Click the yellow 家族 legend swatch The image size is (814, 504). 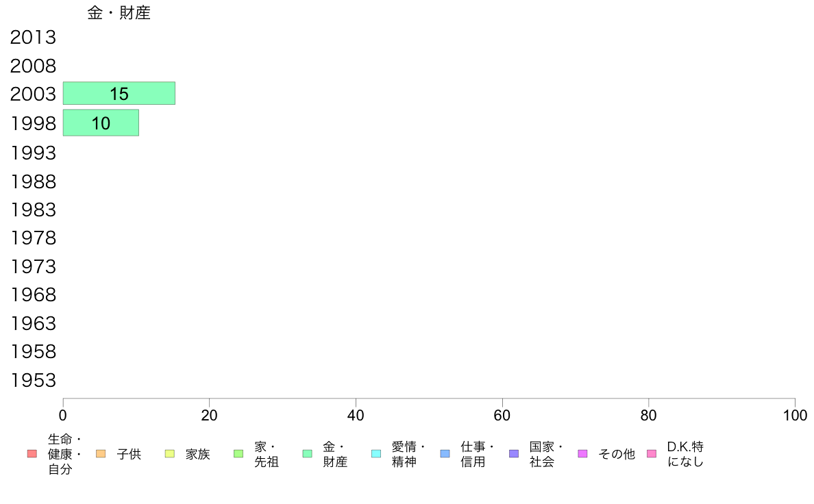coord(170,454)
